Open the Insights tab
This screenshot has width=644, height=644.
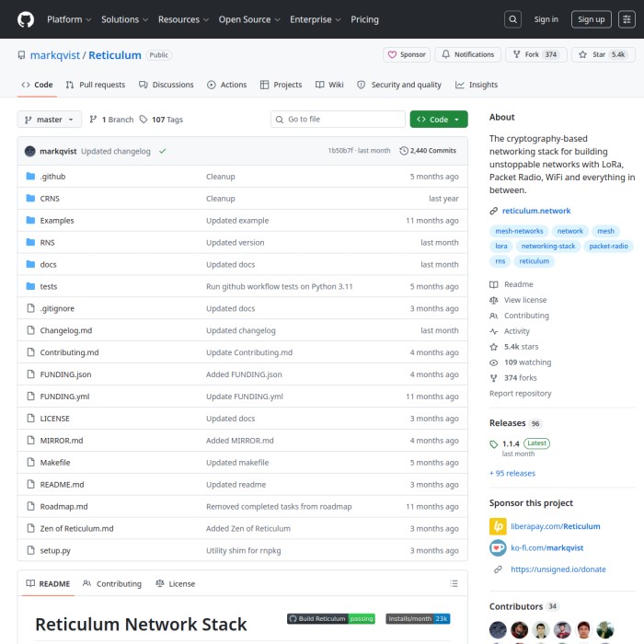477,85
